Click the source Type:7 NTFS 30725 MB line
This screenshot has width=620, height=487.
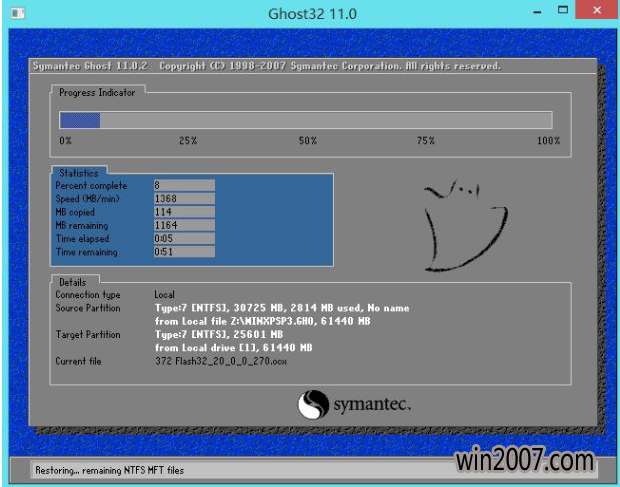(282, 308)
